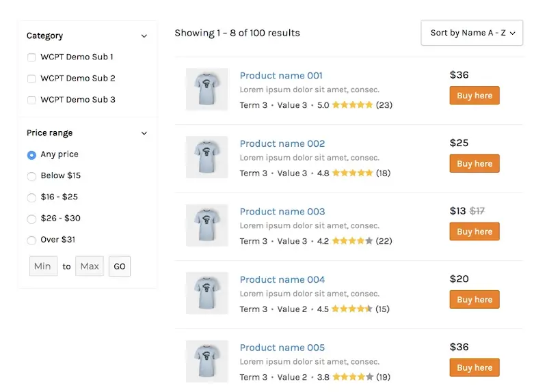Choose the $16 - $25 price range
This screenshot has width=547, height=392.
31,197
